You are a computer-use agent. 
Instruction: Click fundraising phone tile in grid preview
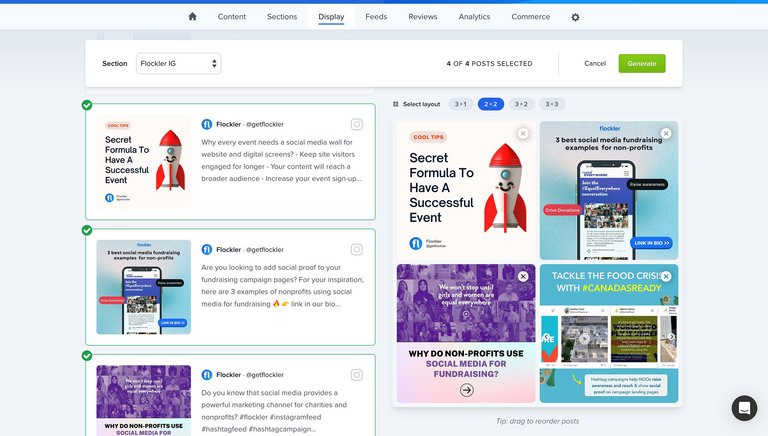click(609, 191)
